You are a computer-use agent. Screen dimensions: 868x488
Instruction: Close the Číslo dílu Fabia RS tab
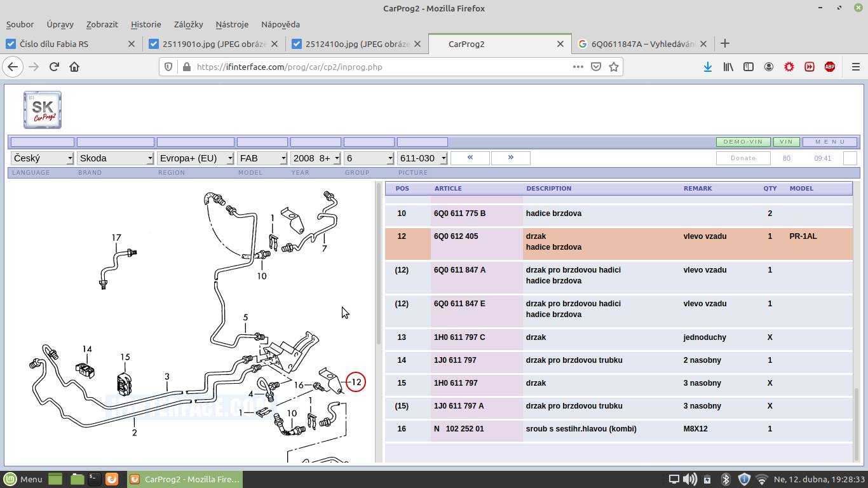tap(132, 44)
